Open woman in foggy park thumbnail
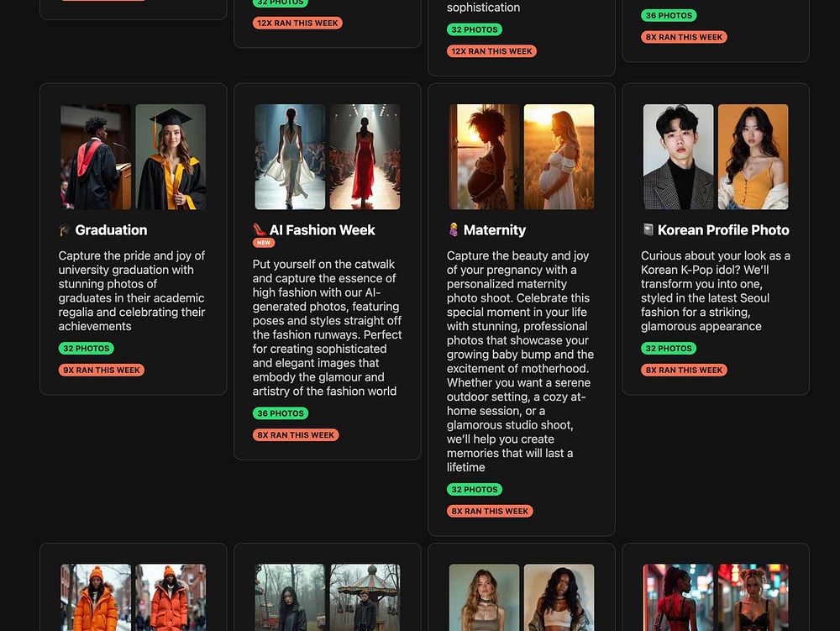Image resolution: width=840 pixels, height=631 pixels. (x=290, y=597)
